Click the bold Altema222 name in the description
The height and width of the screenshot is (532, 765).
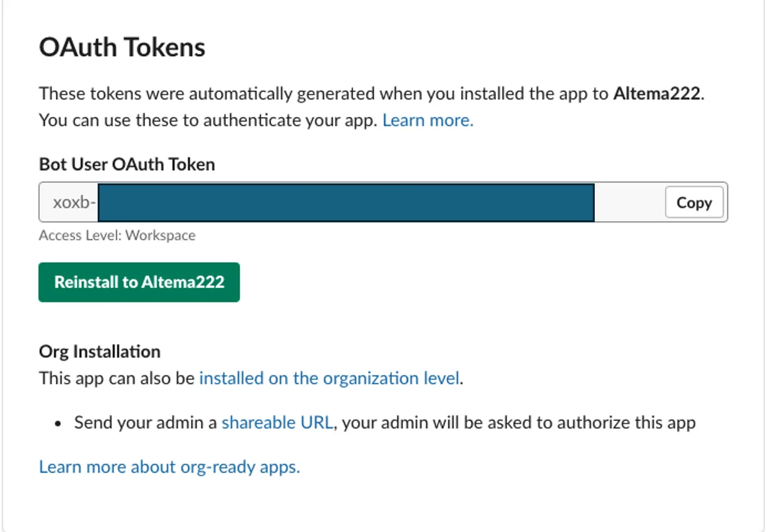659,94
